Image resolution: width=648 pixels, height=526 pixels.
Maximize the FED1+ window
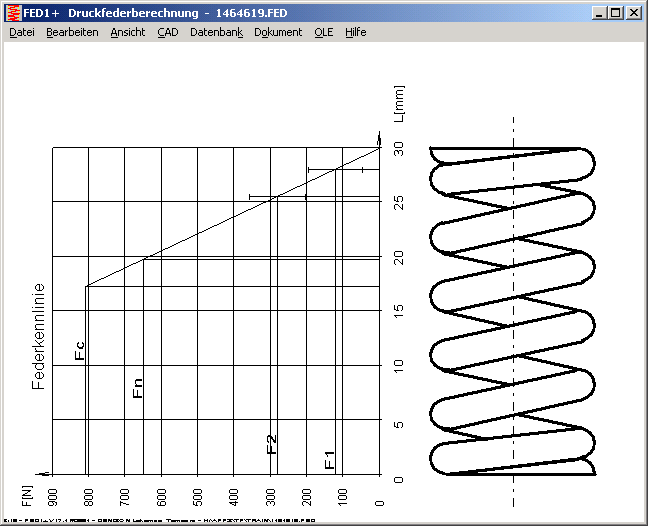point(615,13)
